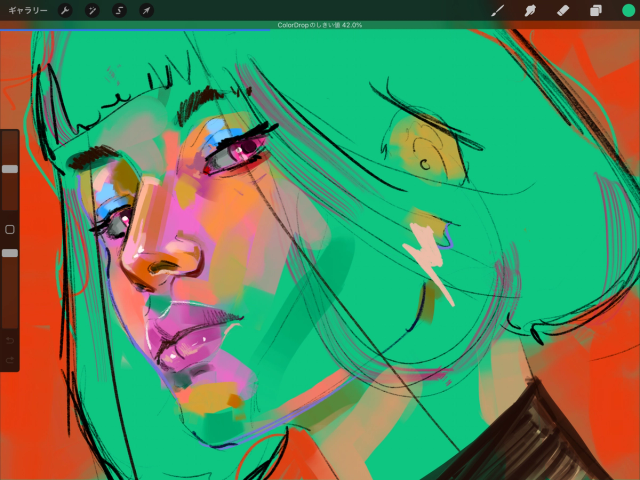Open the green active color swatch
The width and height of the screenshot is (640, 480).
tap(627, 10)
